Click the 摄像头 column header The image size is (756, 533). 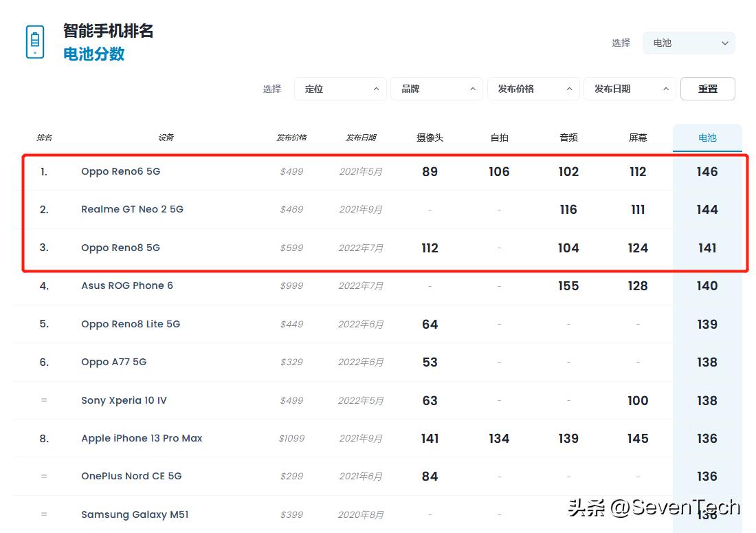pyautogui.click(x=430, y=137)
